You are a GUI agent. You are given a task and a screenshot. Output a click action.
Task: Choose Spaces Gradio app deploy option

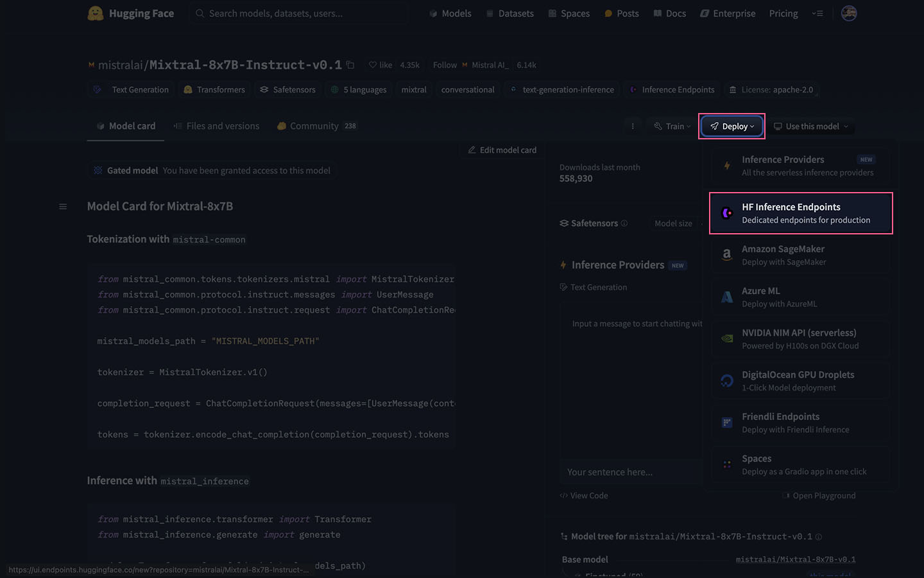click(801, 464)
